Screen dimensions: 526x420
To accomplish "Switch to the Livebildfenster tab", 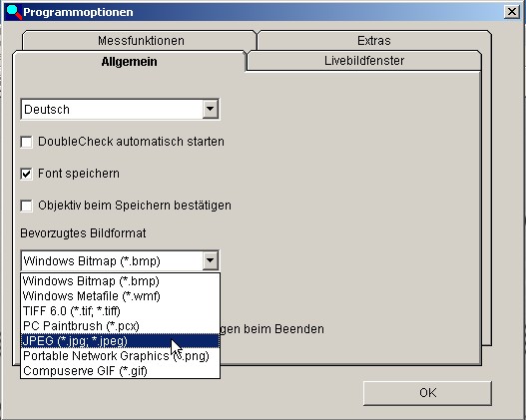I will point(364,61).
